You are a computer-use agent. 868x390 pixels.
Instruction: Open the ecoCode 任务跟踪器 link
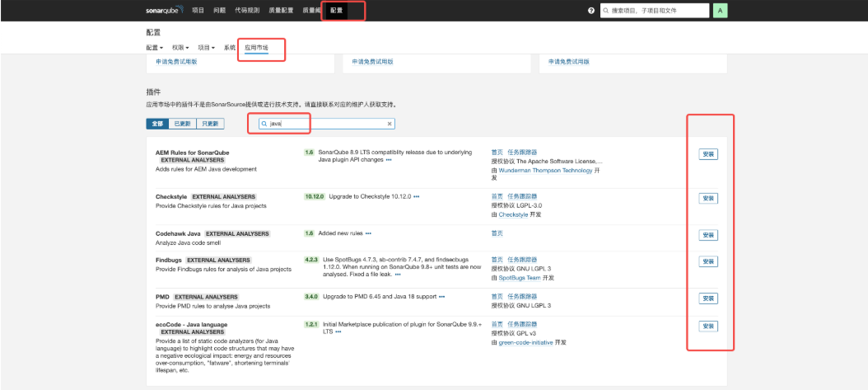tap(523, 324)
